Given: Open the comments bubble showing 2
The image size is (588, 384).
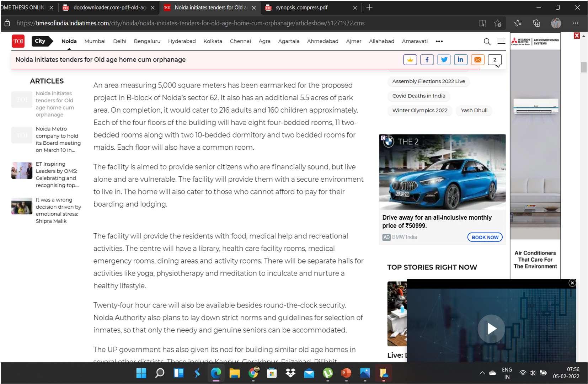Looking at the screenshot, I should click(x=495, y=60).
